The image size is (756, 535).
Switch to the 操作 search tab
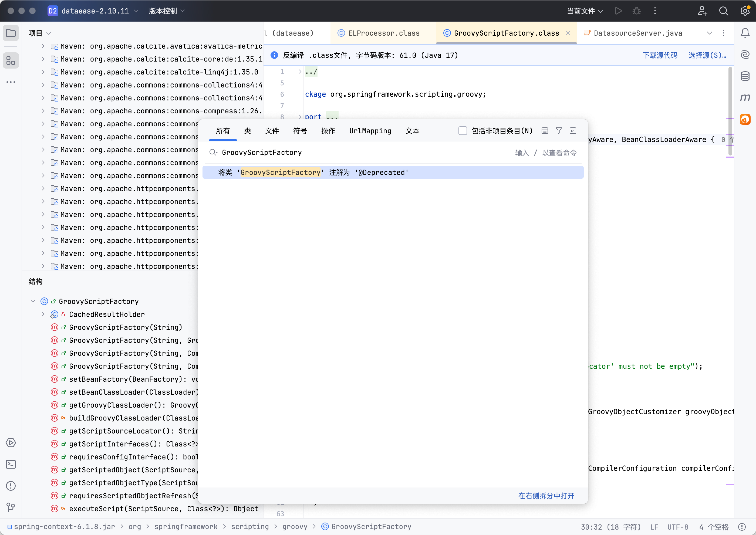[x=328, y=131]
